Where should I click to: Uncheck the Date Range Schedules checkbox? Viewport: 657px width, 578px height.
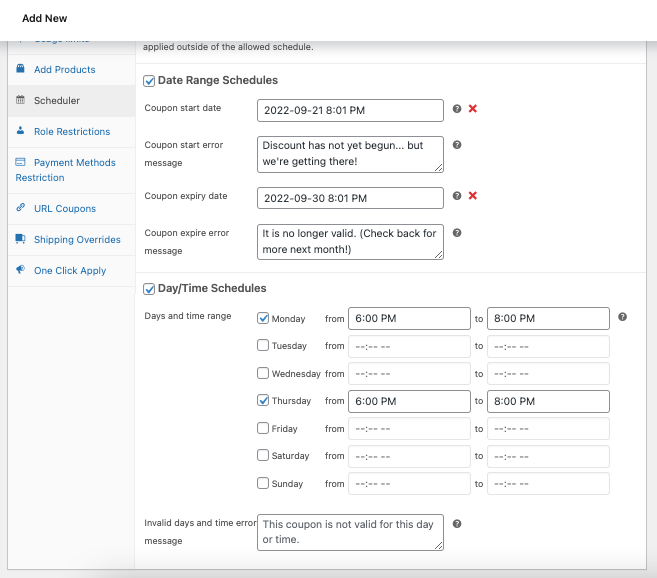click(x=149, y=81)
